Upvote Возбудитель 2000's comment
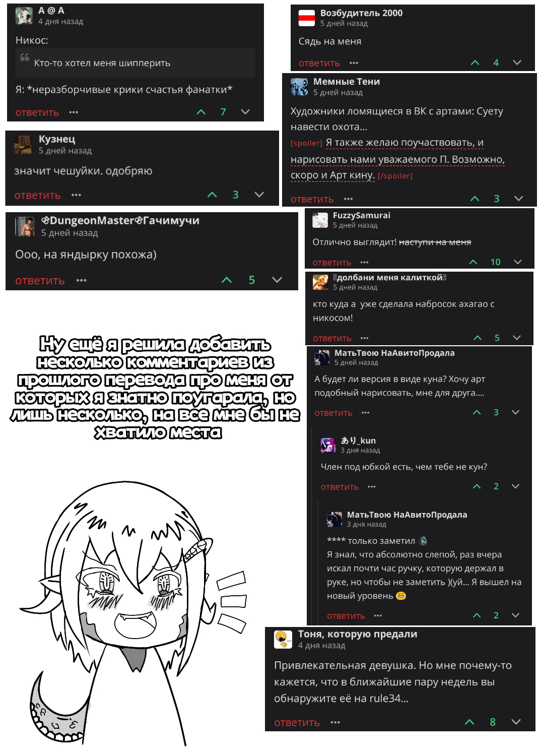Screen dimensions: 538x756 tap(475, 62)
